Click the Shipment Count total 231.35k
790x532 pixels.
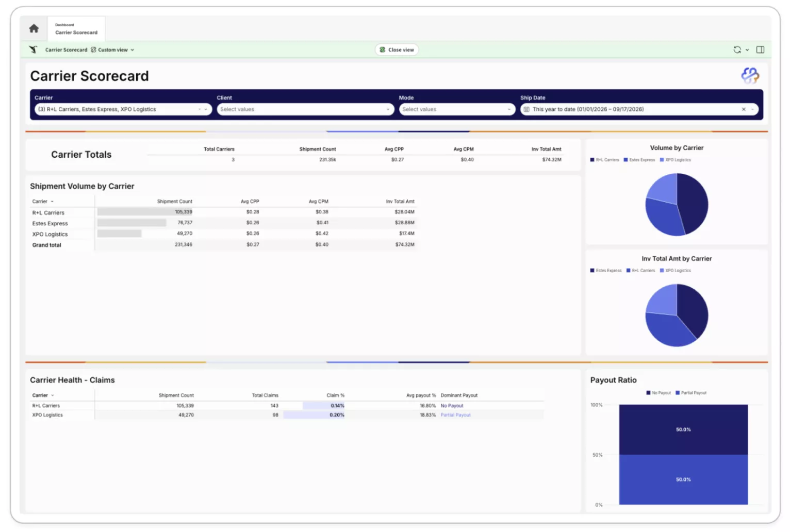click(327, 160)
